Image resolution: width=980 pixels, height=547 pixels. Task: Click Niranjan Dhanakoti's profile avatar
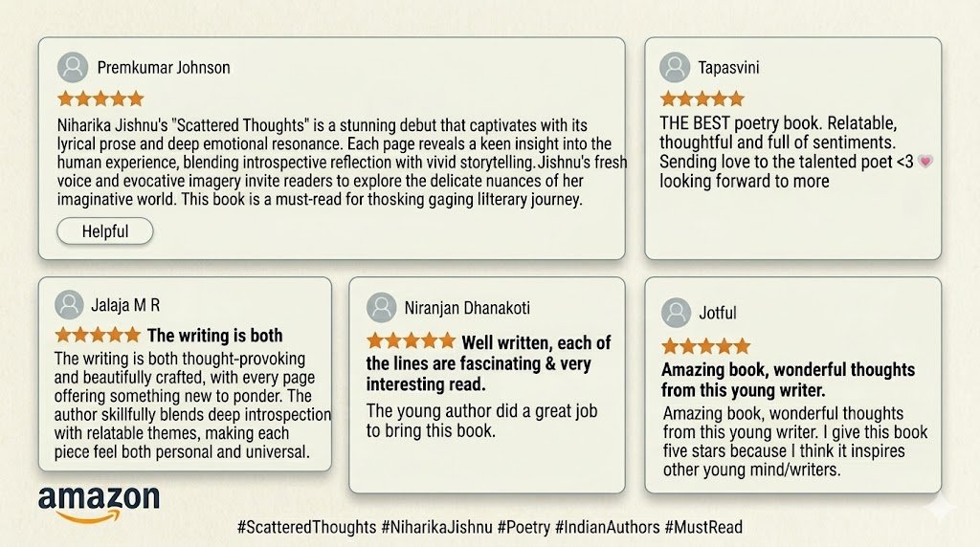pyautogui.click(x=381, y=308)
